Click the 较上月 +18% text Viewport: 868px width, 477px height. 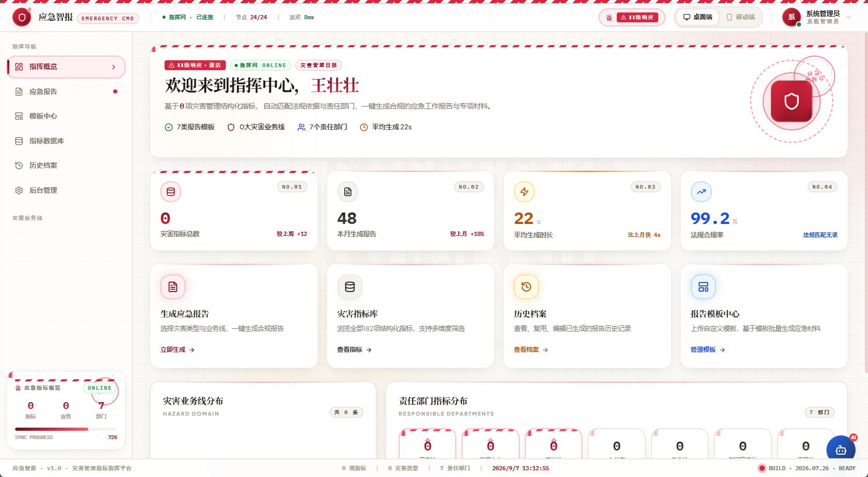[467, 234]
